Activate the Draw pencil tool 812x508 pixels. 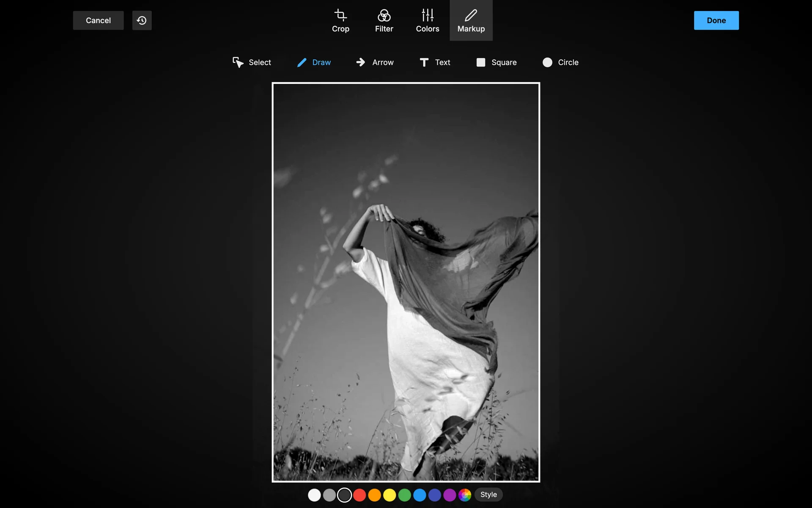pos(314,62)
